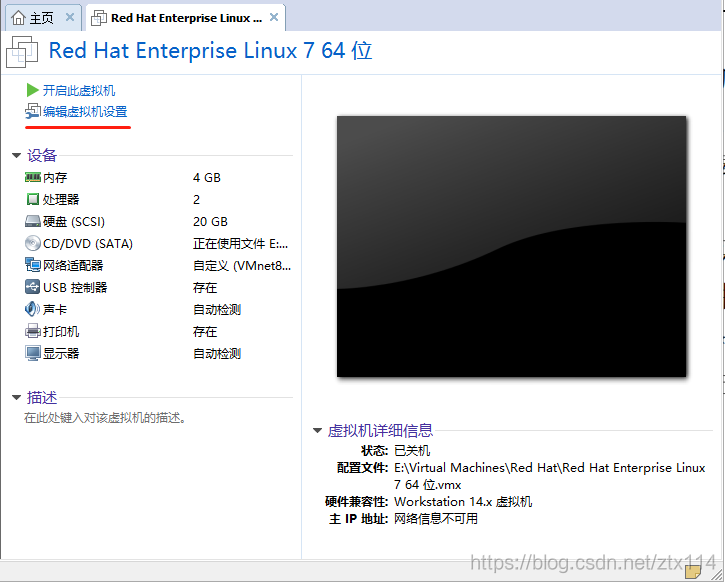
Task: Open the CD/DVD (SATA) device entry
Action: (88, 244)
